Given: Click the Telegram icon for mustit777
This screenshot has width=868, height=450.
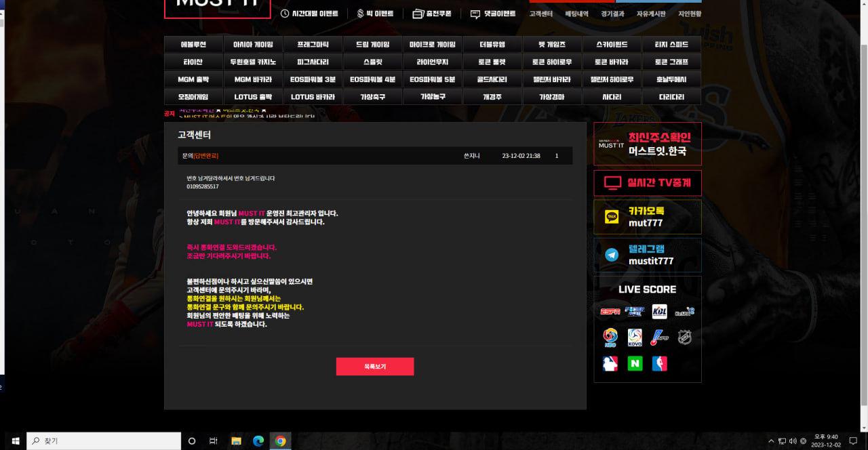Looking at the screenshot, I should click(612, 255).
